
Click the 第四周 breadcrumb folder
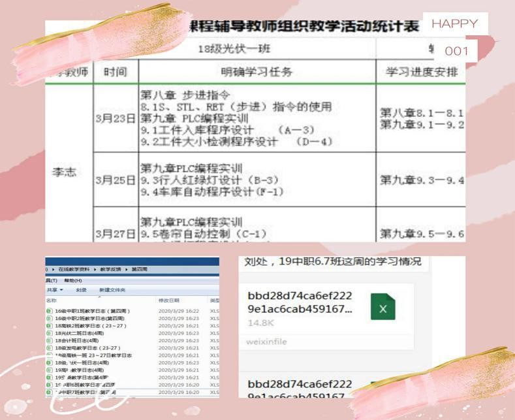[138, 269]
